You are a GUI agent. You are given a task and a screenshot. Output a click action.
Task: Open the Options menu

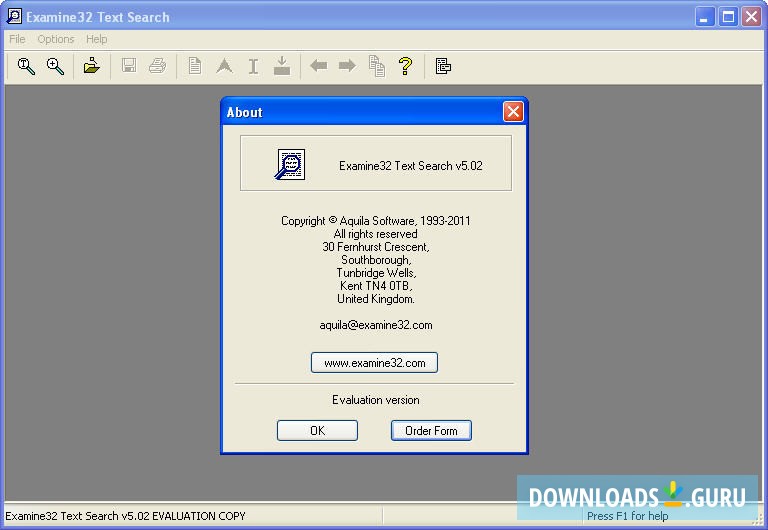[x=56, y=39]
